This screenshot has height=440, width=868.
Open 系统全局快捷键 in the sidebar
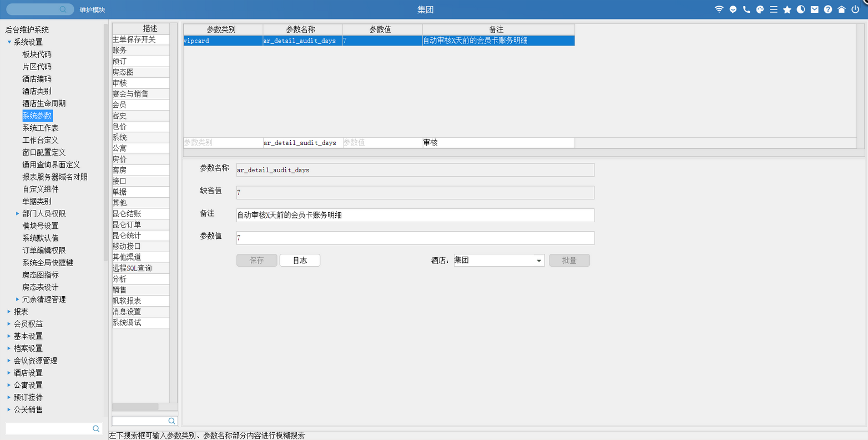(48, 262)
